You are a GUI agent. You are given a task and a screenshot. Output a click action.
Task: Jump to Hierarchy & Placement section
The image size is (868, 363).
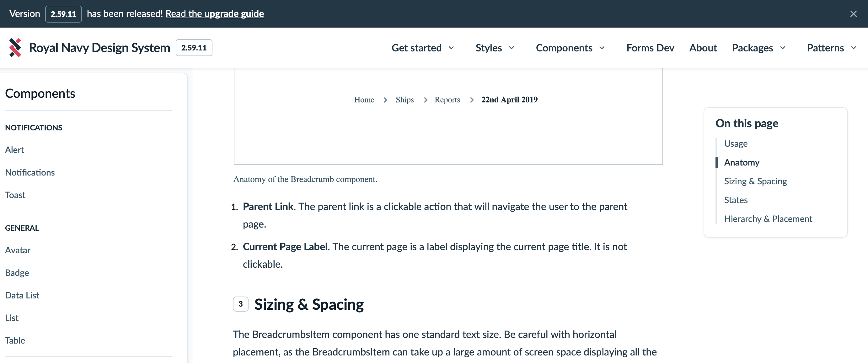click(x=768, y=219)
